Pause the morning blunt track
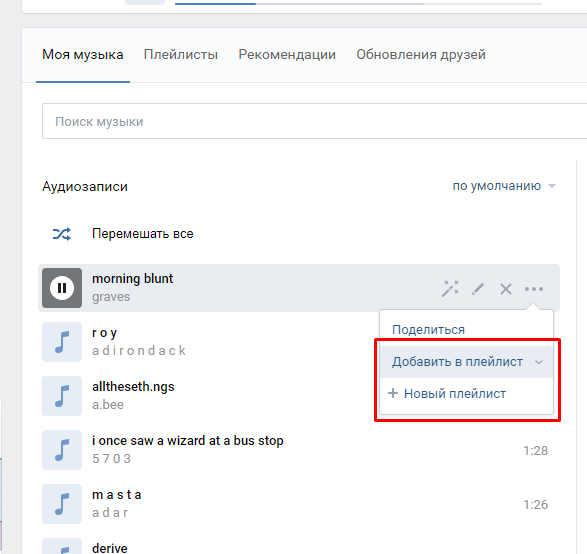Image resolution: width=587 pixels, height=554 pixels. pyautogui.click(x=62, y=288)
